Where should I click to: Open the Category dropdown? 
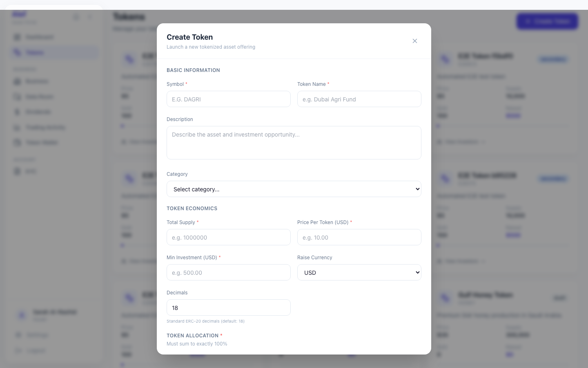coord(294,189)
